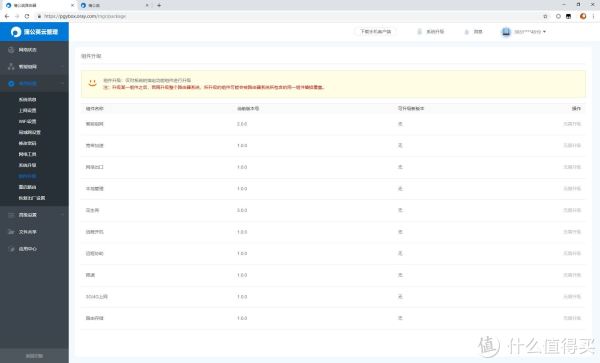Switch to the second browser tab
The height and width of the screenshot is (363, 600).
114,5
